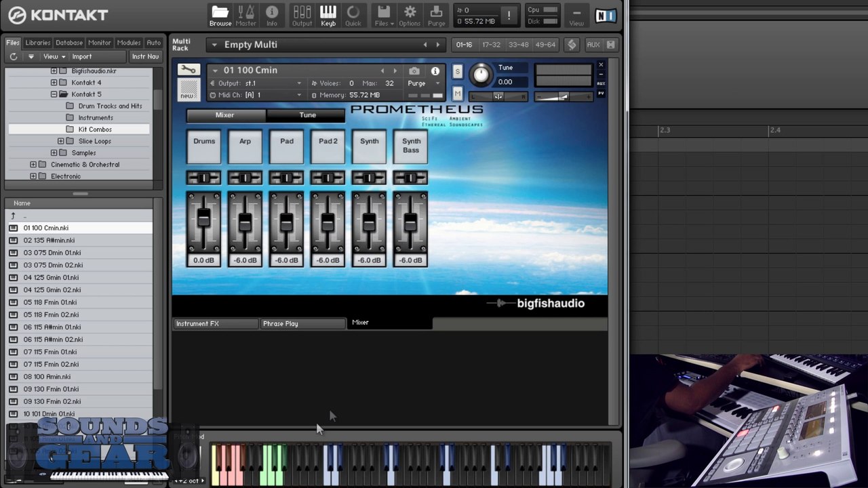This screenshot has width=868, height=488.
Task: Click the Drums volume fader
Action: coord(203,219)
